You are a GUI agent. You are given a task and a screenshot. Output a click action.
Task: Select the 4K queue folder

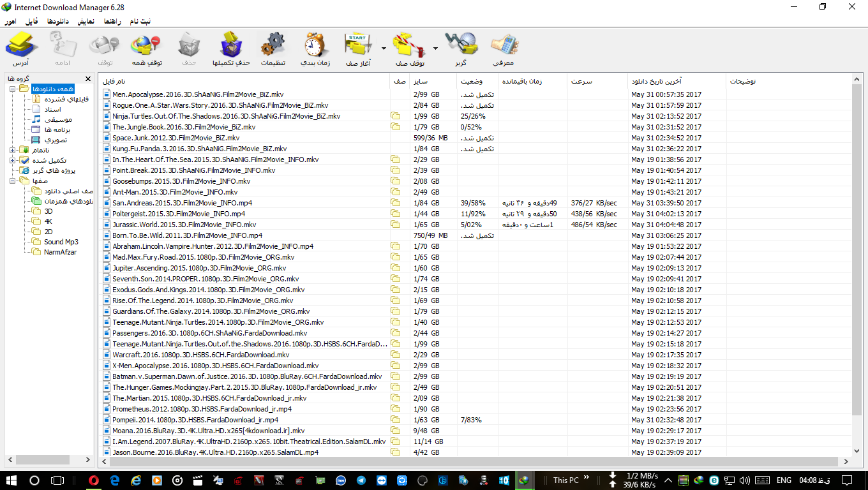49,221
